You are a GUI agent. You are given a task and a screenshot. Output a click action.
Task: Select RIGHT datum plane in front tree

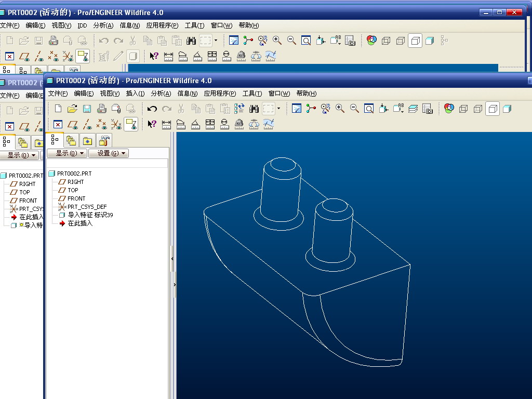pyautogui.click(x=75, y=182)
